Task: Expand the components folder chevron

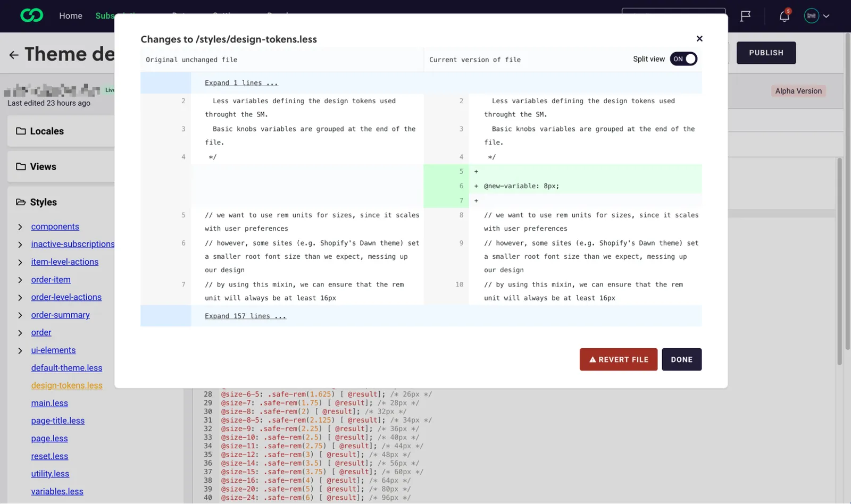Action: click(x=20, y=227)
